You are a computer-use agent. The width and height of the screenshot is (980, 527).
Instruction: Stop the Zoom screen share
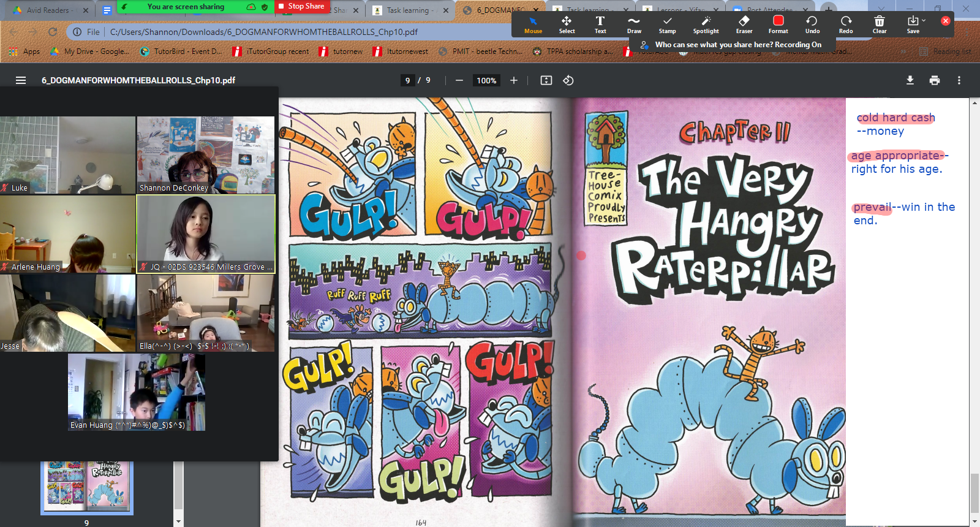pyautogui.click(x=301, y=6)
